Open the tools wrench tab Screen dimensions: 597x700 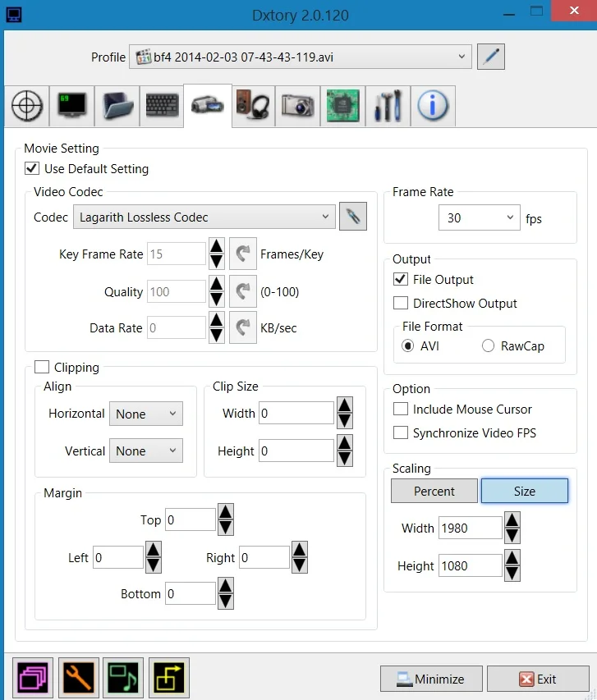pos(388,106)
